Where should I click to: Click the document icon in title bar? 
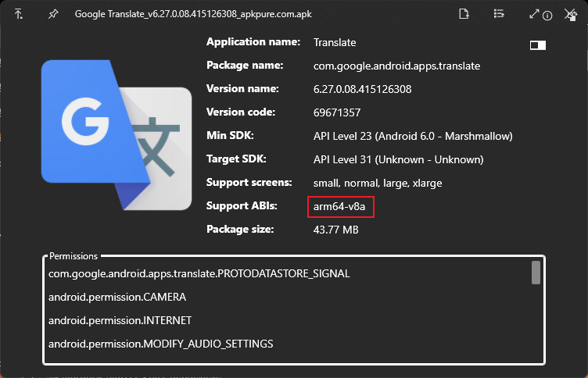click(x=464, y=14)
